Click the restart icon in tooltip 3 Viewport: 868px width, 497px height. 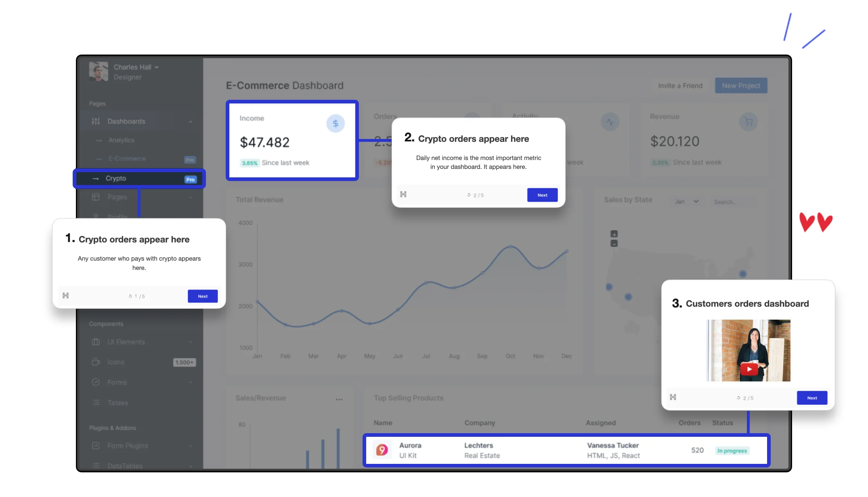738,398
